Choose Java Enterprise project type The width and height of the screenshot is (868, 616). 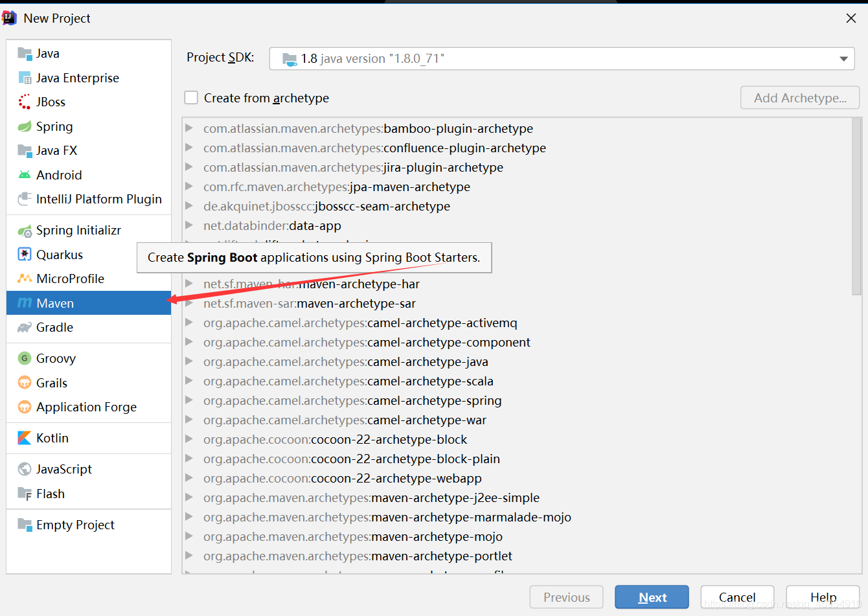click(x=89, y=78)
